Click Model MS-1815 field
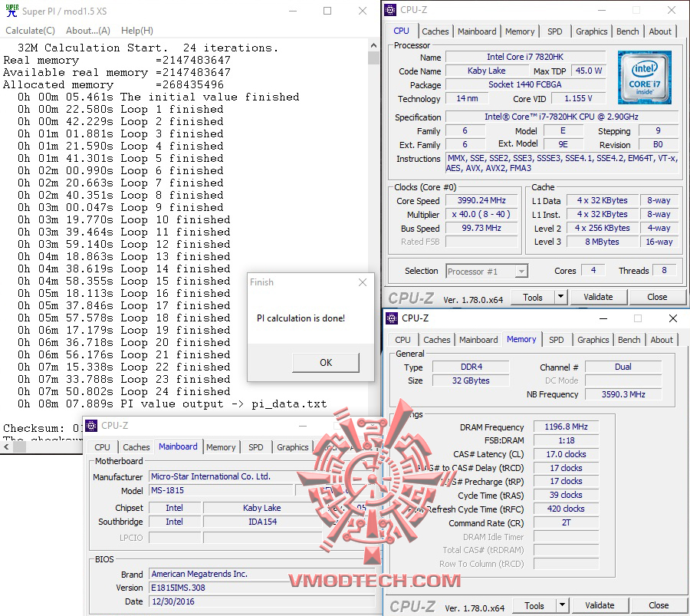This screenshot has width=690, height=616. (x=221, y=490)
